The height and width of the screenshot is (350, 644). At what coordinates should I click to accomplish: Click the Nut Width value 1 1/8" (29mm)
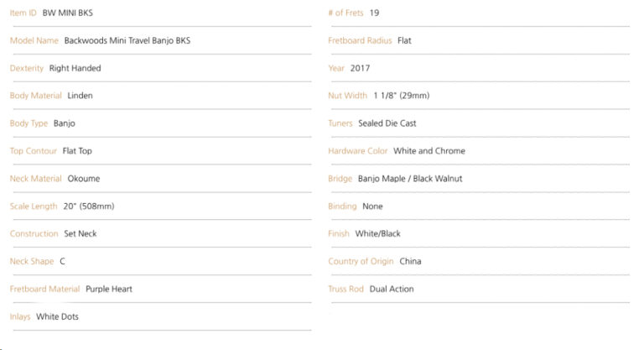click(402, 96)
